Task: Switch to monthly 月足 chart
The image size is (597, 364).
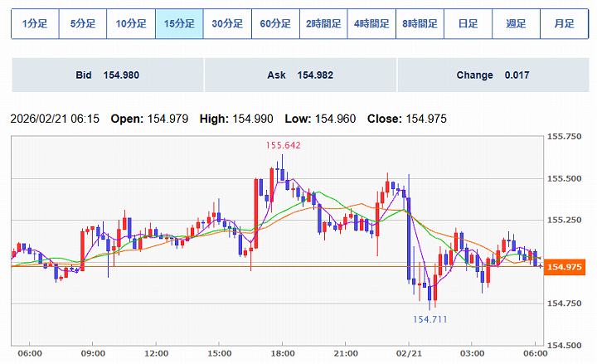Action: tap(564, 24)
